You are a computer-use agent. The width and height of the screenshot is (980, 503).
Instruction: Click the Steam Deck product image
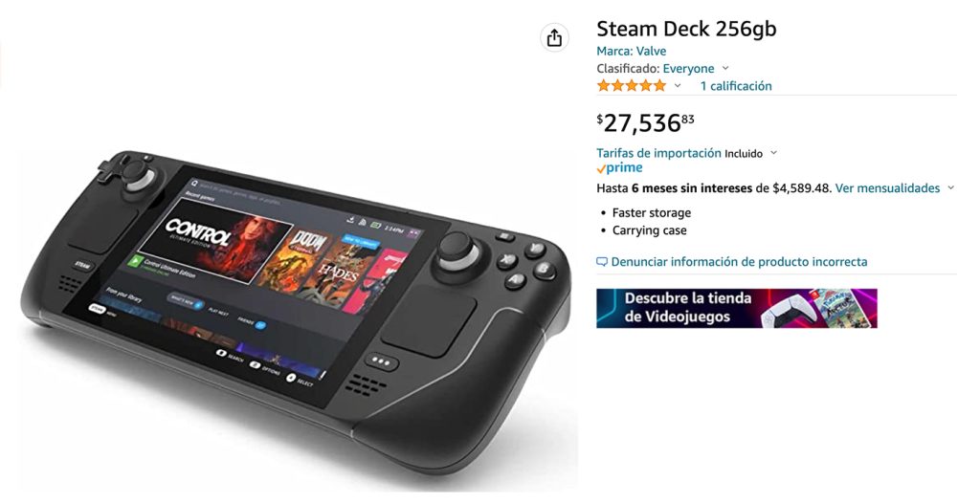pos(296,309)
